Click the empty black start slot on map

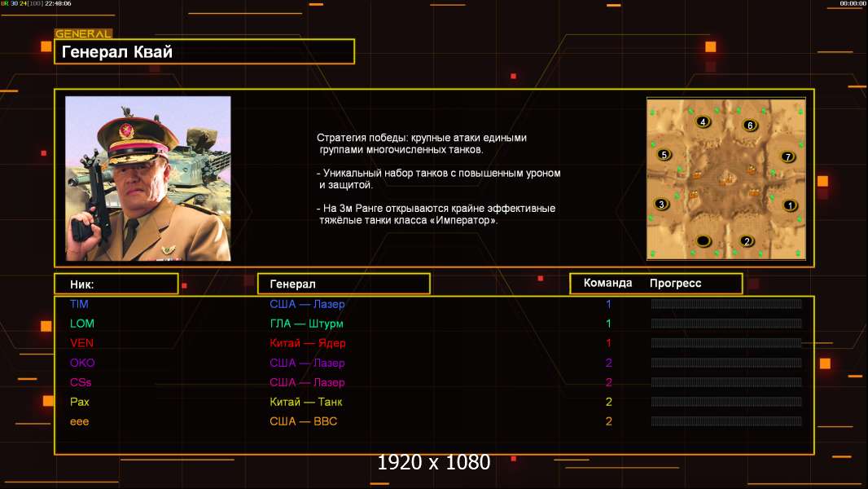pos(704,240)
